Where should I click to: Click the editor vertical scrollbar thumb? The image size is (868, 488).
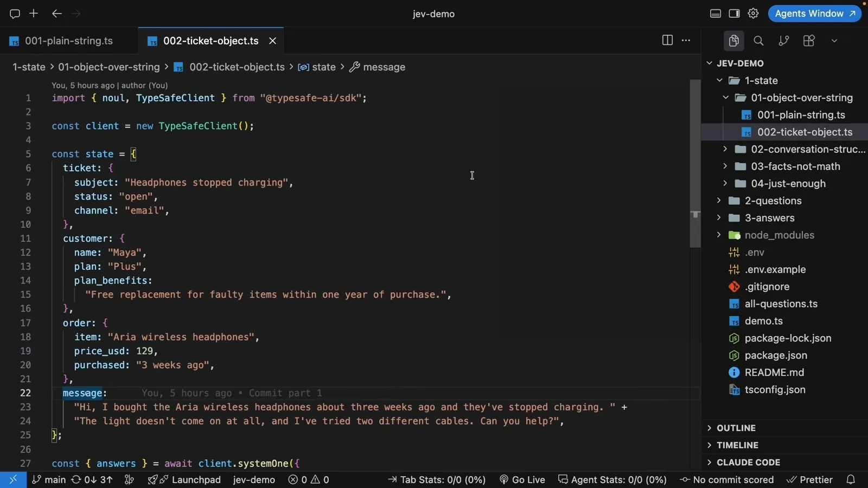(695, 164)
